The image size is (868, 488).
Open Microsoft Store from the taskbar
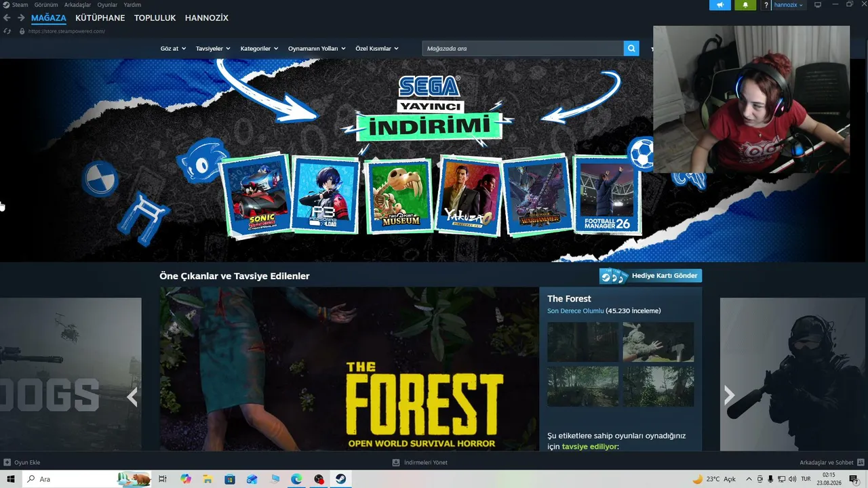[x=230, y=479]
